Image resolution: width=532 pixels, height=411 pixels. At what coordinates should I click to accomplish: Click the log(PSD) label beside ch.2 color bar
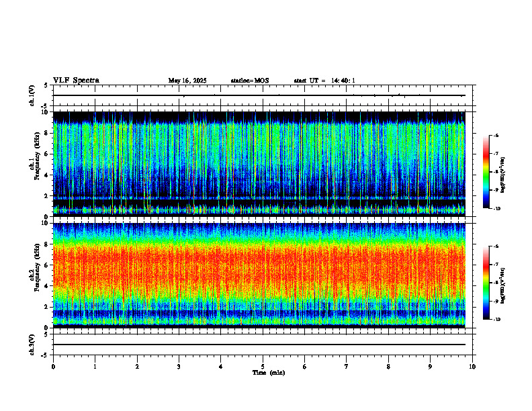(x=503, y=285)
